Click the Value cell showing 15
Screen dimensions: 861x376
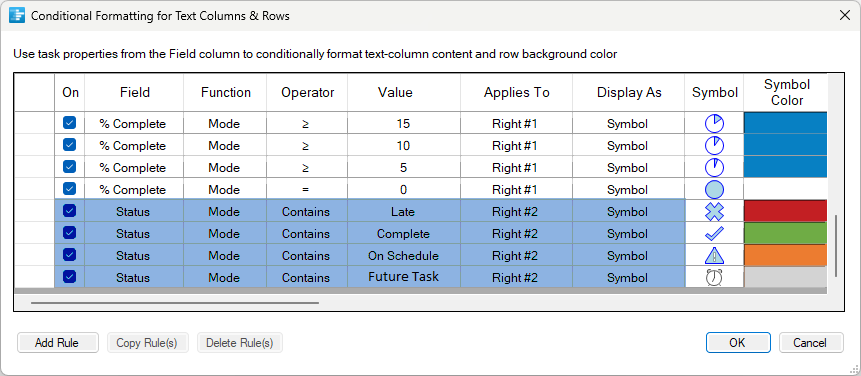[x=404, y=124]
